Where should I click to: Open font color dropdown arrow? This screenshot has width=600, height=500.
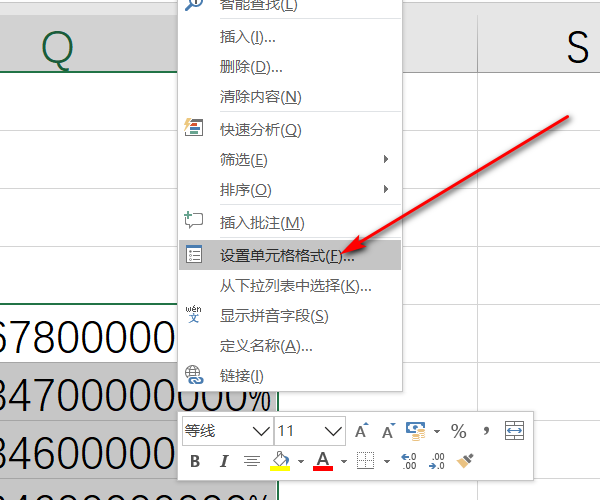click(344, 461)
